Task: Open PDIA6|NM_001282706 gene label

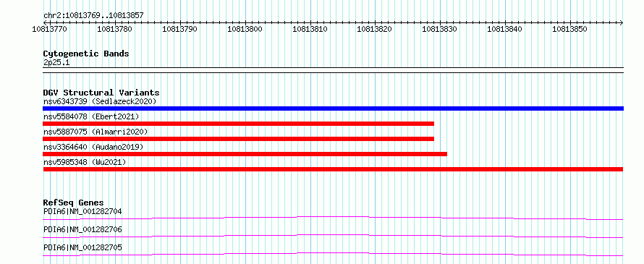Action: coord(82,229)
